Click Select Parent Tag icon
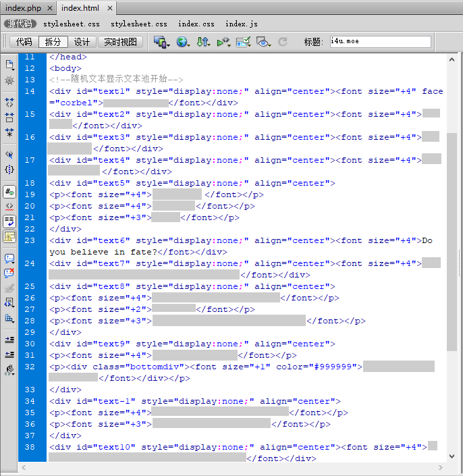 click(9, 155)
